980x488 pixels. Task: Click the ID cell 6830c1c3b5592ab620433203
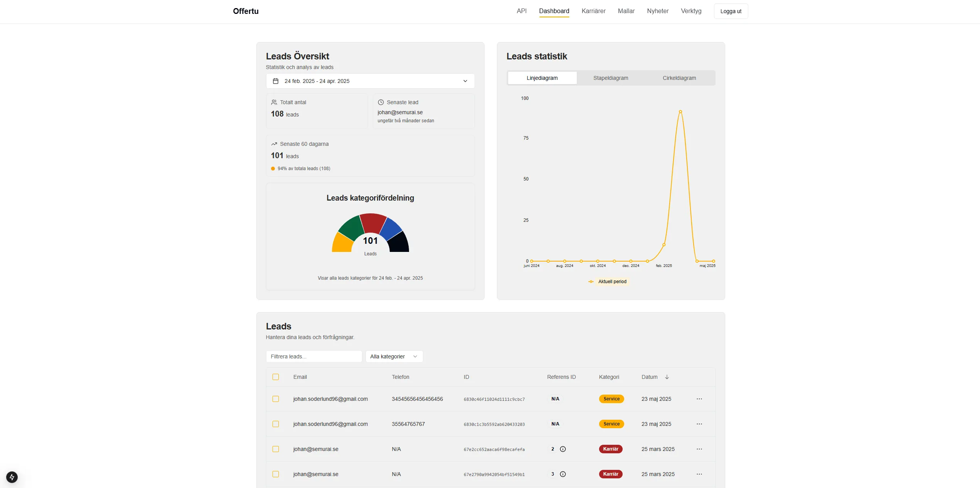point(494,424)
